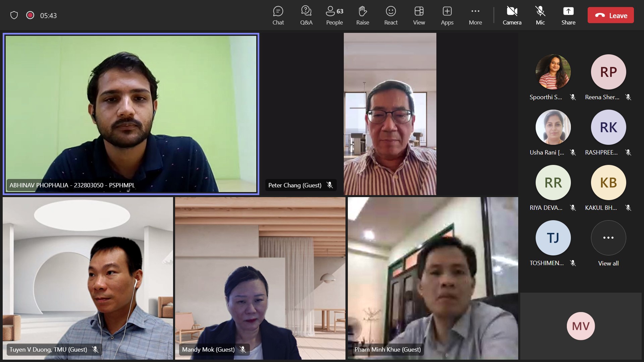Unmute the Mic
Viewport: 644px width, 362px height.
[540, 15]
